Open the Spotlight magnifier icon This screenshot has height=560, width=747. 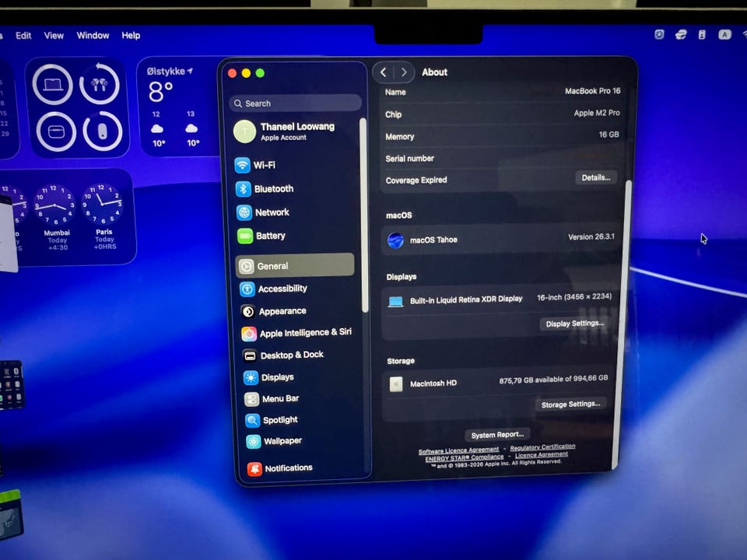[x=252, y=421]
